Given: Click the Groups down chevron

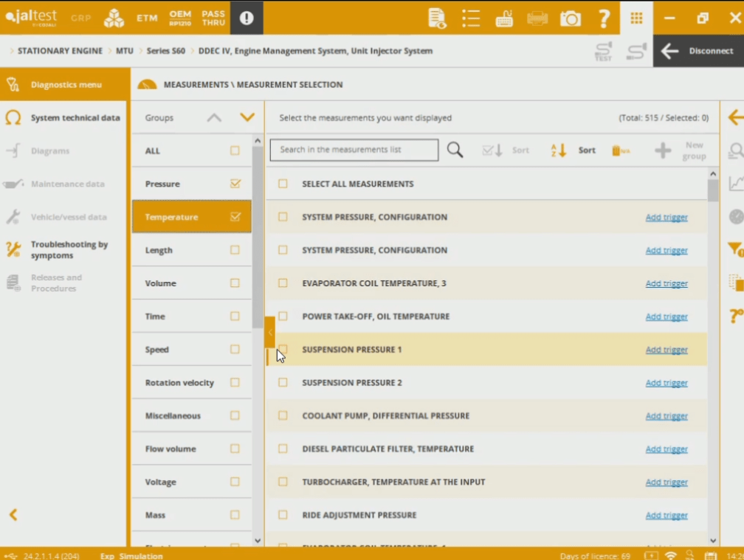Looking at the screenshot, I should point(247,117).
